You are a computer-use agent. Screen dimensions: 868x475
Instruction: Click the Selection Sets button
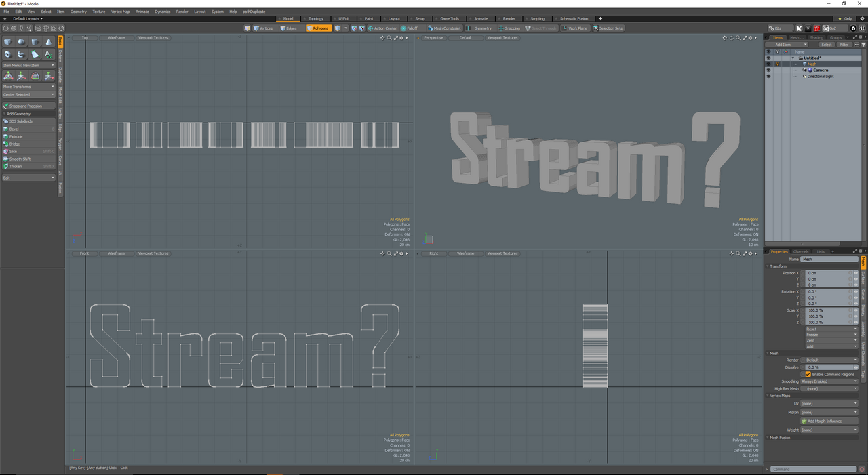pyautogui.click(x=608, y=28)
